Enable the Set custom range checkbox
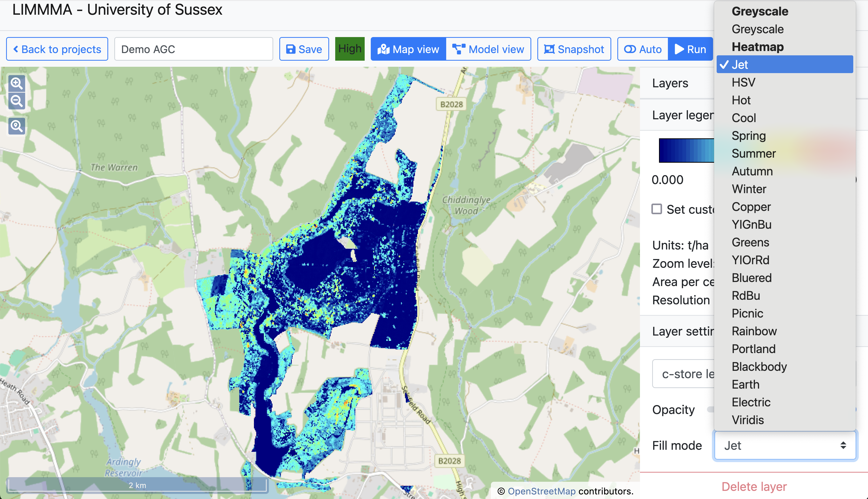 coord(656,209)
